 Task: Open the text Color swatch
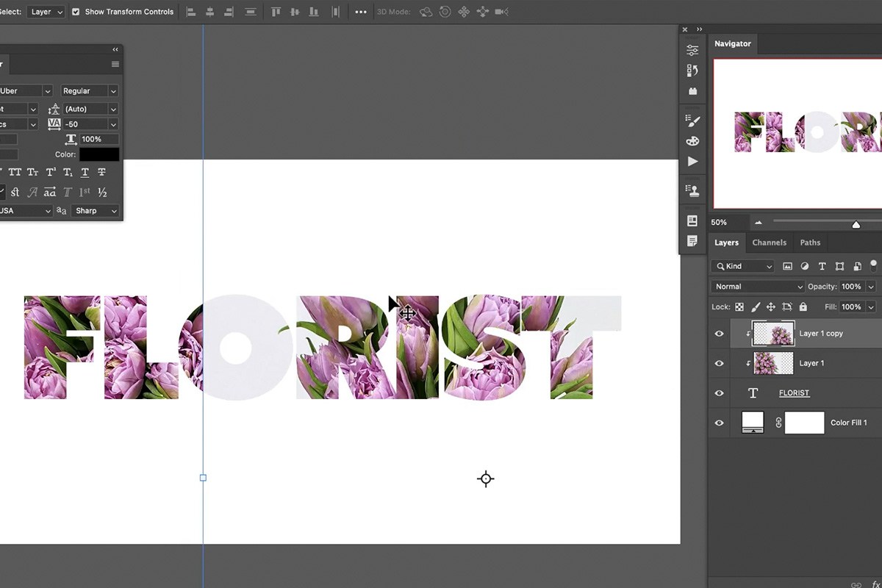[x=99, y=154]
